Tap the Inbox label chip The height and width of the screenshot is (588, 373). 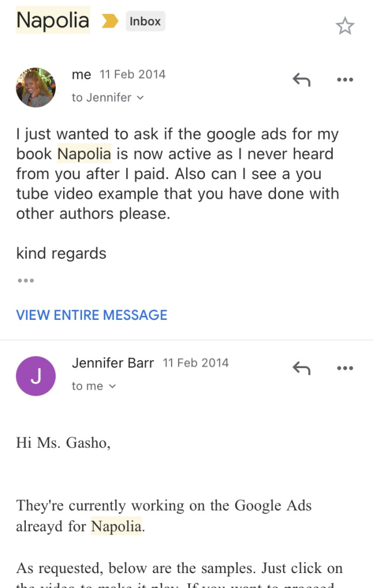(x=145, y=22)
